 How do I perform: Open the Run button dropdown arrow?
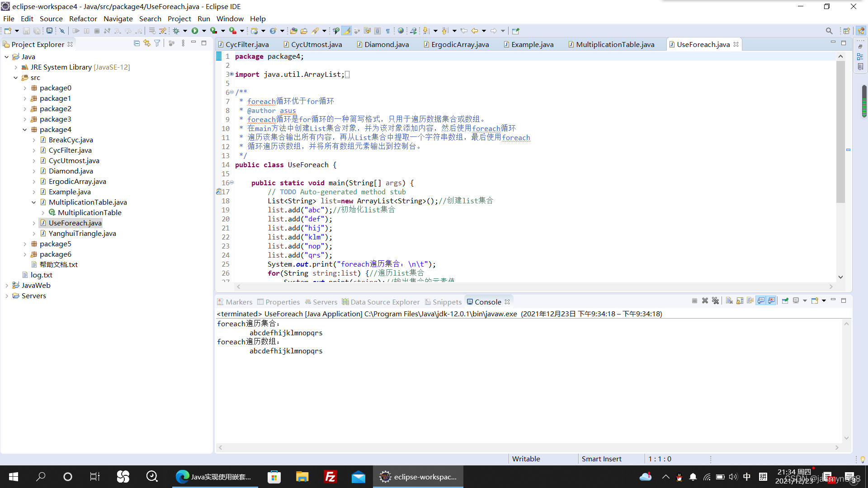pyautogui.click(x=204, y=31)
